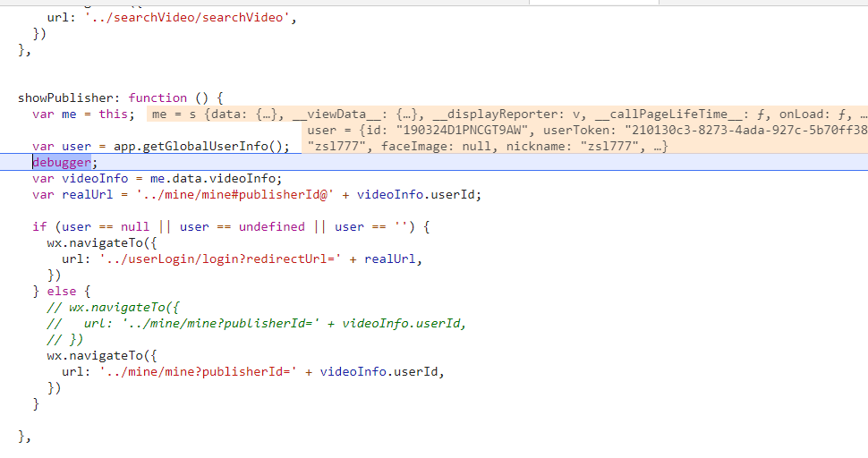
Task: Click the commented '// })' line
Action: tap(64, 339)
